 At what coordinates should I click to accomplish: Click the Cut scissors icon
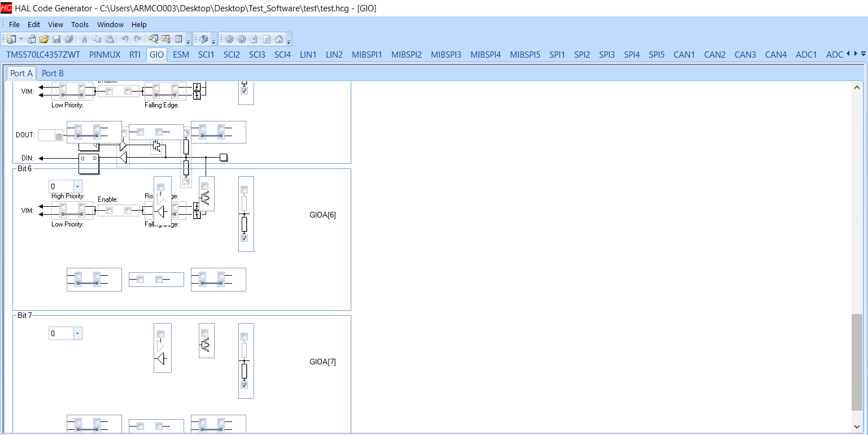pyautogui.click(x=84, y=39)
